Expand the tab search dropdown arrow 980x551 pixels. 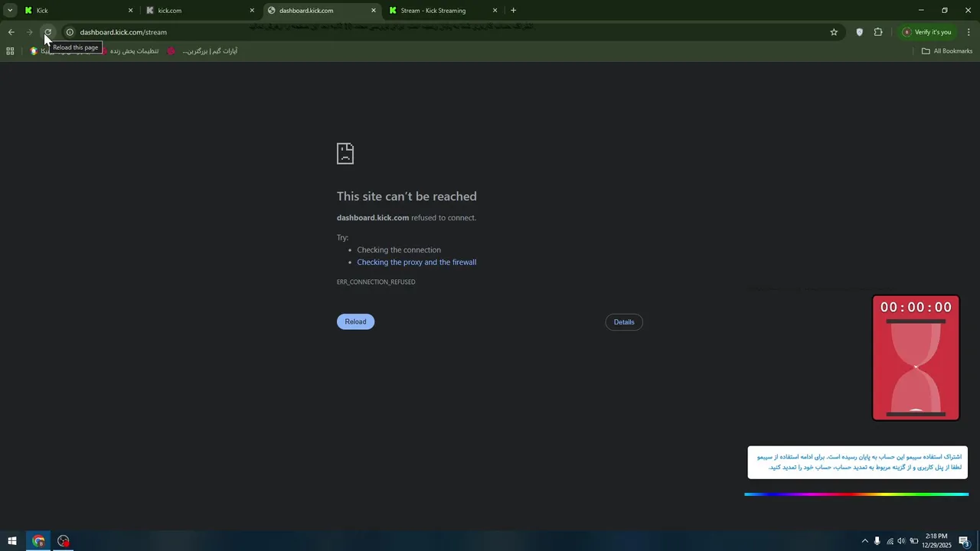(x=10, y=11)
